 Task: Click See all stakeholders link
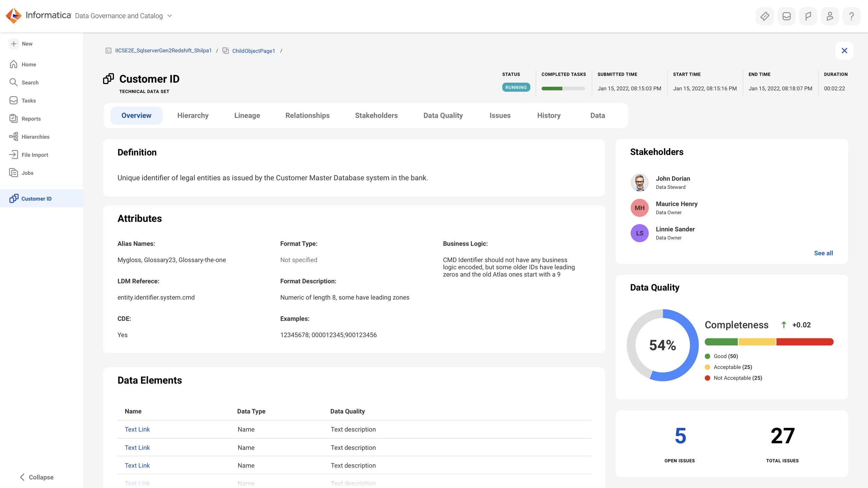823,253
